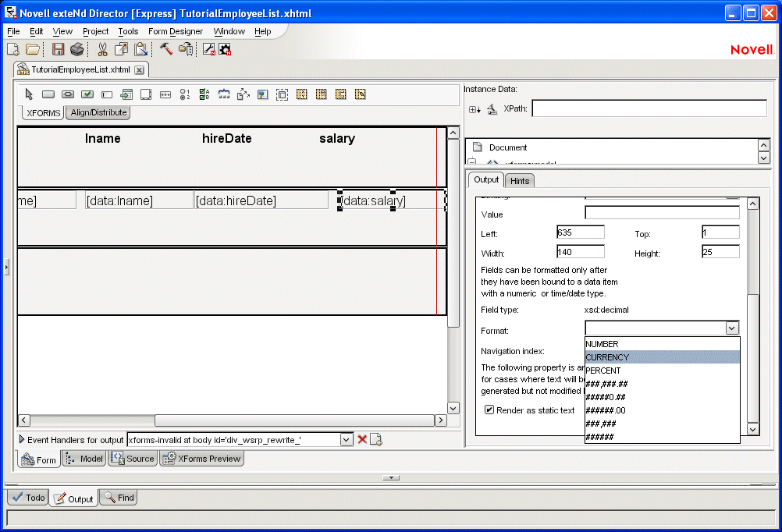Click the Cut scissors icon
The image size is (782, 532).
pos(101,49)
